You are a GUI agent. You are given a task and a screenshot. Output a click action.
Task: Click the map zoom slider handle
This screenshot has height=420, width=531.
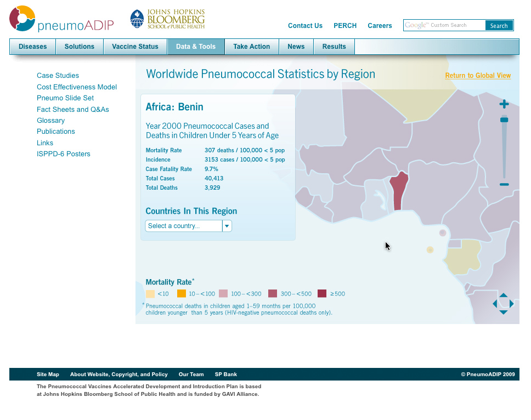pyautogui.click(x=504, y=120)
